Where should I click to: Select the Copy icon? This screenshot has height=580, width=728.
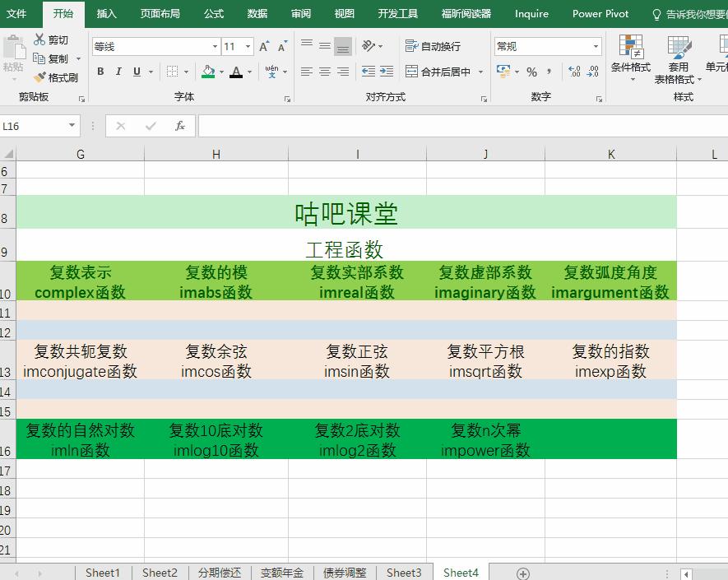[53, 58]
